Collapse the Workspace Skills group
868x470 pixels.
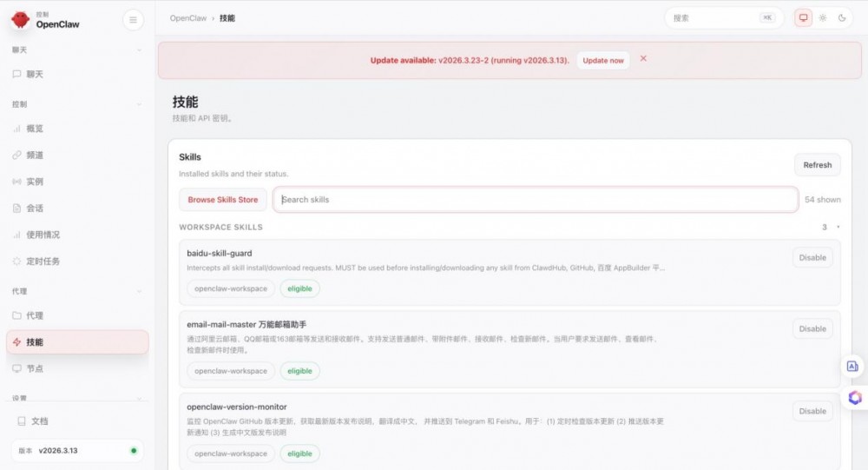pyautogui.click(x=838, y=228)
